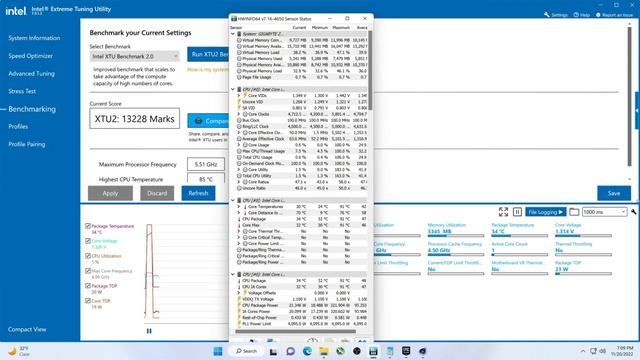
Task: Click the clock icon on HWiNFO bottom toolbar
Action: (x=312, y=341)
